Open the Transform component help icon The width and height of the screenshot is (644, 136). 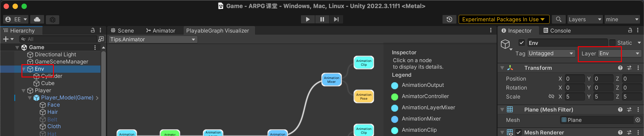[x=620, y=68]
